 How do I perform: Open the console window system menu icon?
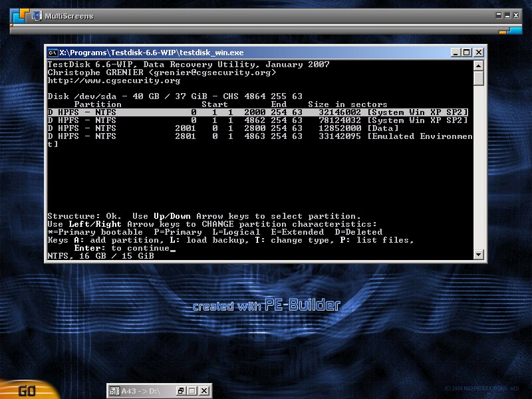(x=53, y=53)
